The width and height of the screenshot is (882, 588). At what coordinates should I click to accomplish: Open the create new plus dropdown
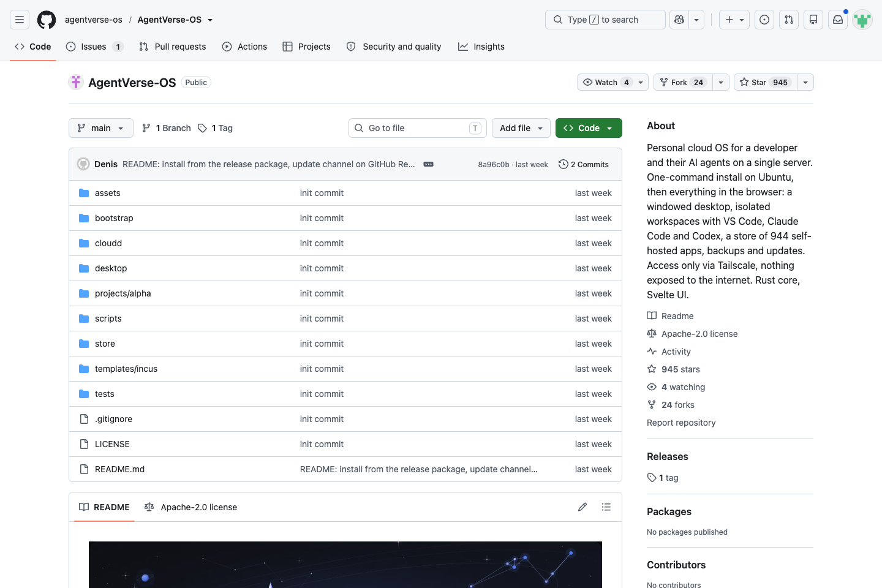734,20
